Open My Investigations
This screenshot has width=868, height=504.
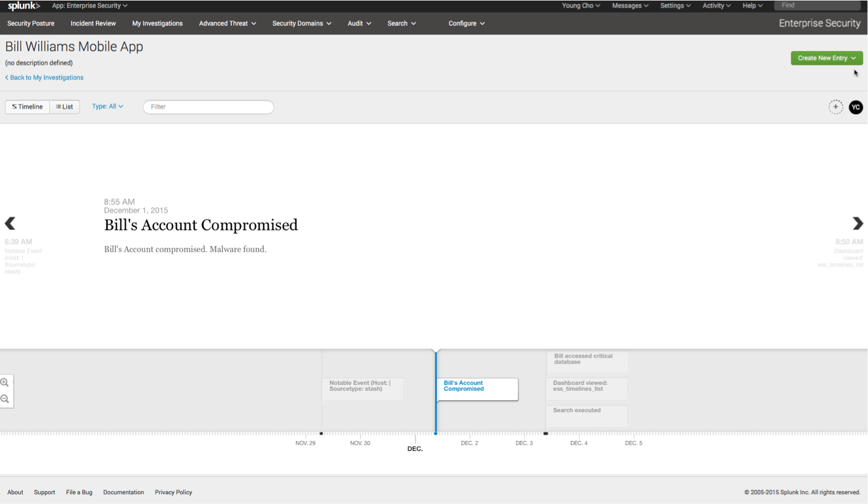(157, 24)
